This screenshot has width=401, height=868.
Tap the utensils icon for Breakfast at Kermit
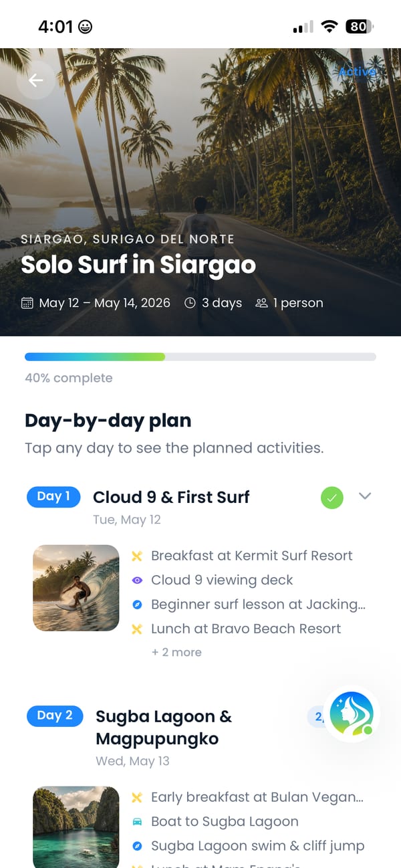point(137,556)
